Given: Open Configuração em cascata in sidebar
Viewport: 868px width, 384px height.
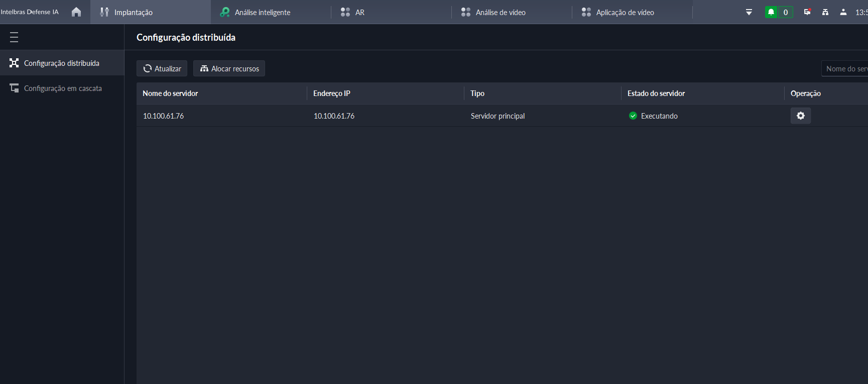Looking at the screenshot, I should pyautogui.click(x=63, y=88).
